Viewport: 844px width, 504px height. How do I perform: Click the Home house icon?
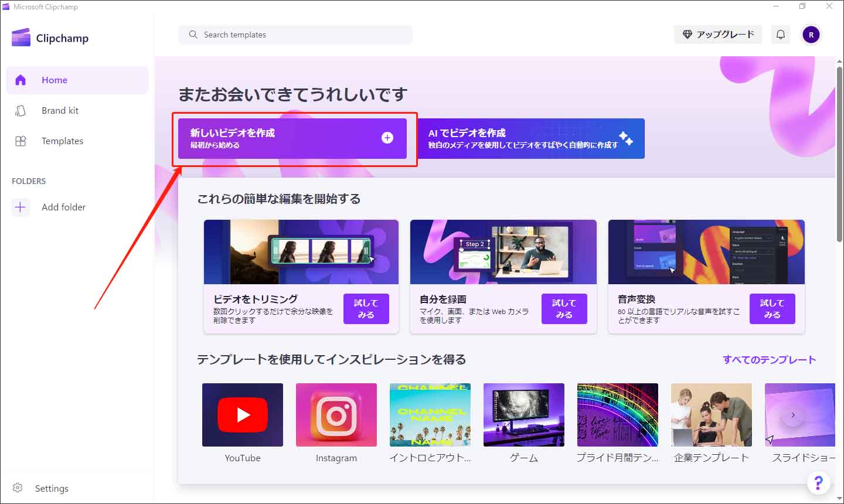coord(21,80)
